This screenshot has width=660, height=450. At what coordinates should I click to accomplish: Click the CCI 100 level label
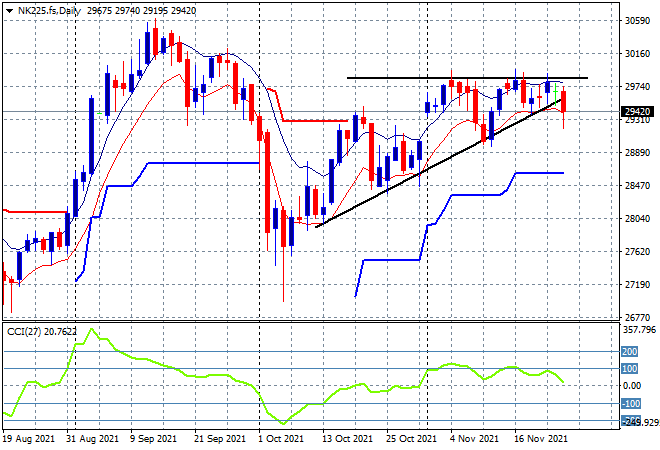630,369
